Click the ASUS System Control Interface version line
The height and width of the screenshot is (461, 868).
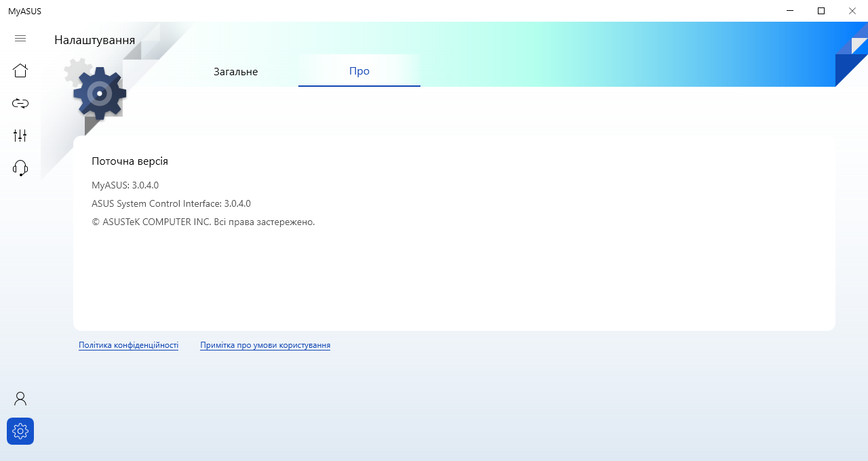click(x=172, y=203)
